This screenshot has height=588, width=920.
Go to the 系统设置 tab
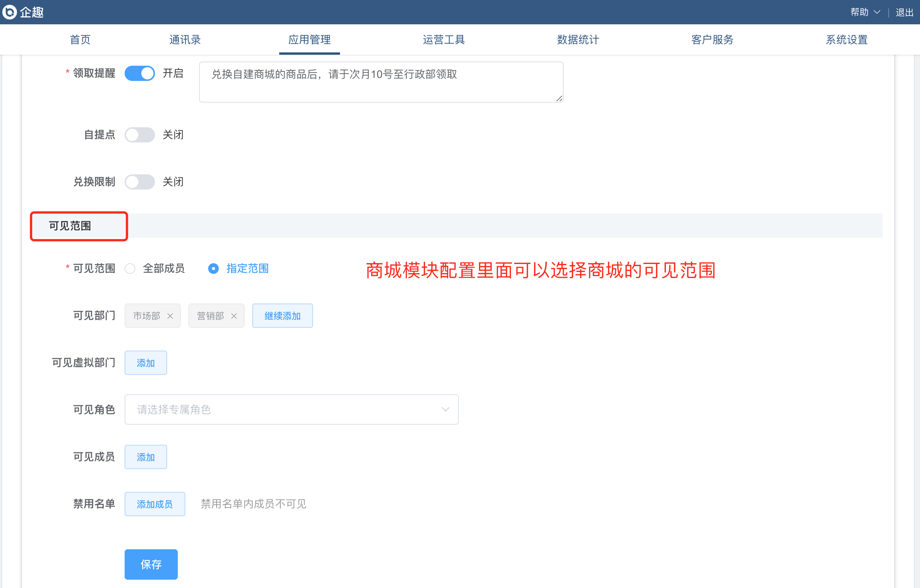[x=846, y=40]
